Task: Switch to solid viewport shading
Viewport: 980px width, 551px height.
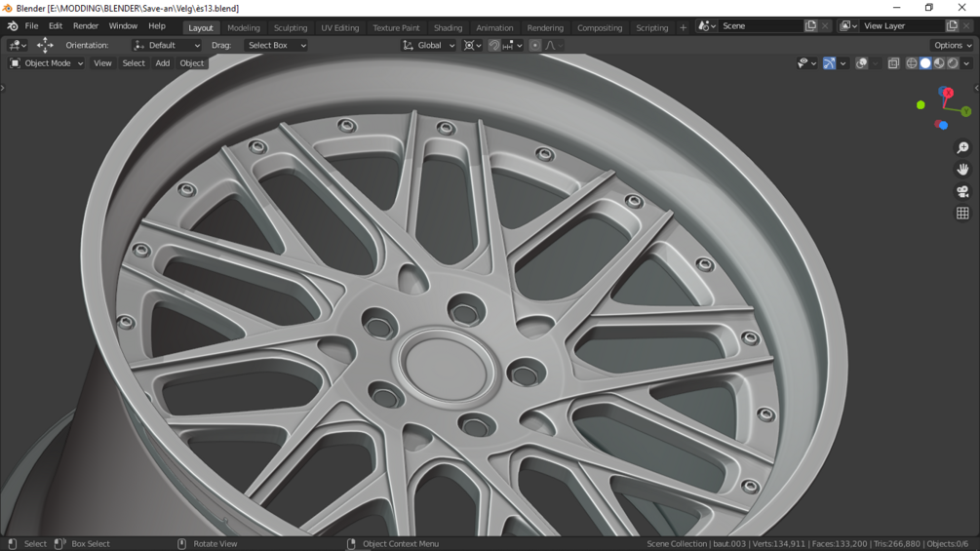Action: [925, 63]
